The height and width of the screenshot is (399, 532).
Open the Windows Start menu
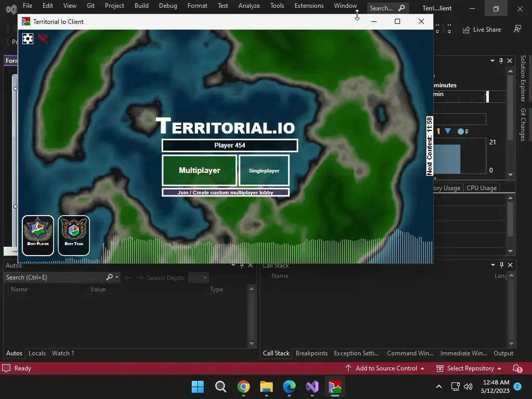198,387
